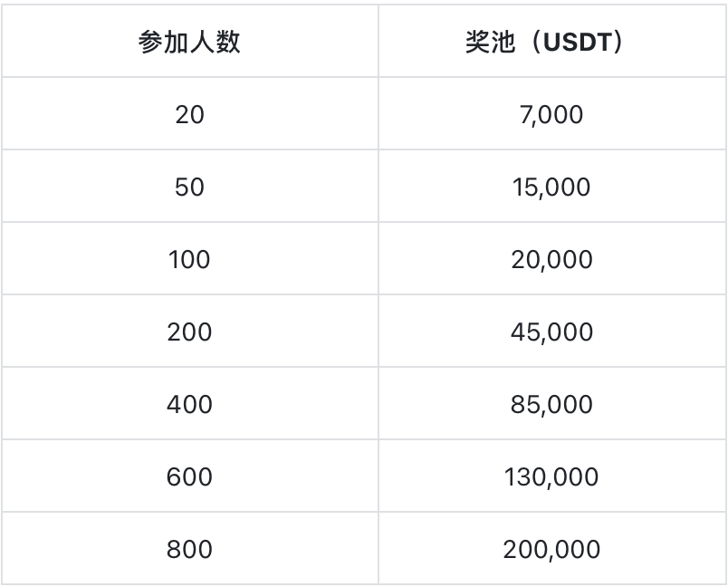The height and width of the screenshot is (587, 728).
Task: Select the cell showing 20 participants
Action: pyautogui.click(x=189, y=114)
